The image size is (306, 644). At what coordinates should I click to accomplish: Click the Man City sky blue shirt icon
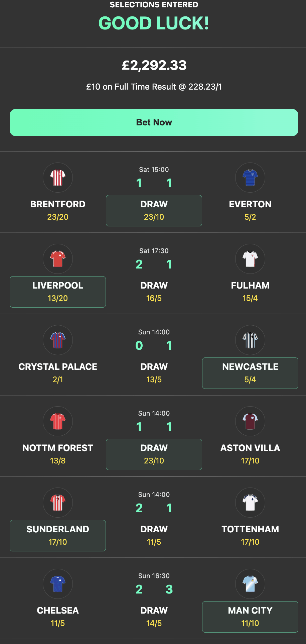click(x=250, y=584)
